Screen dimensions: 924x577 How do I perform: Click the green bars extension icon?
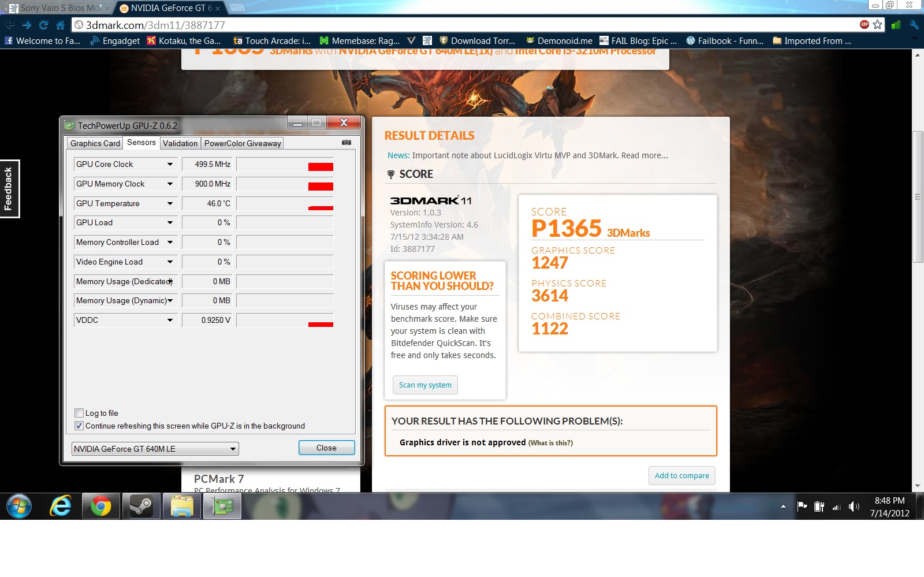coord(896,25)
